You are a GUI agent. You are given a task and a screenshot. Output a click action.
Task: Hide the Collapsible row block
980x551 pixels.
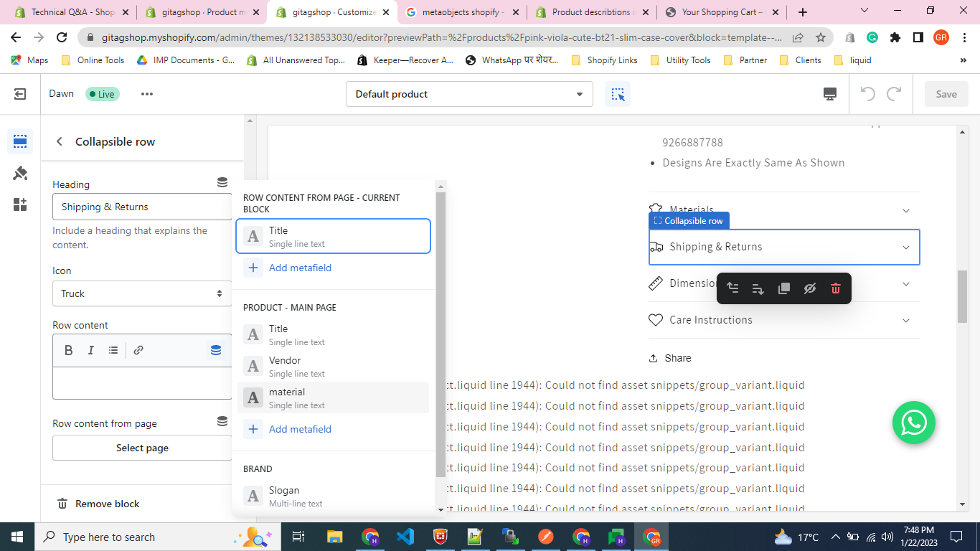810,288
